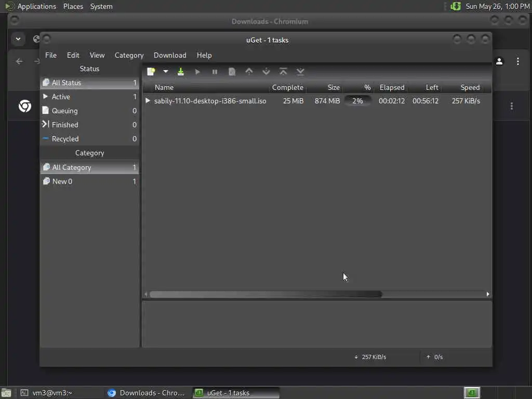Screen dimensions: 532x399
Task: Click the horizontal scrollbar thumb
Action: click(x=265, y=294)
